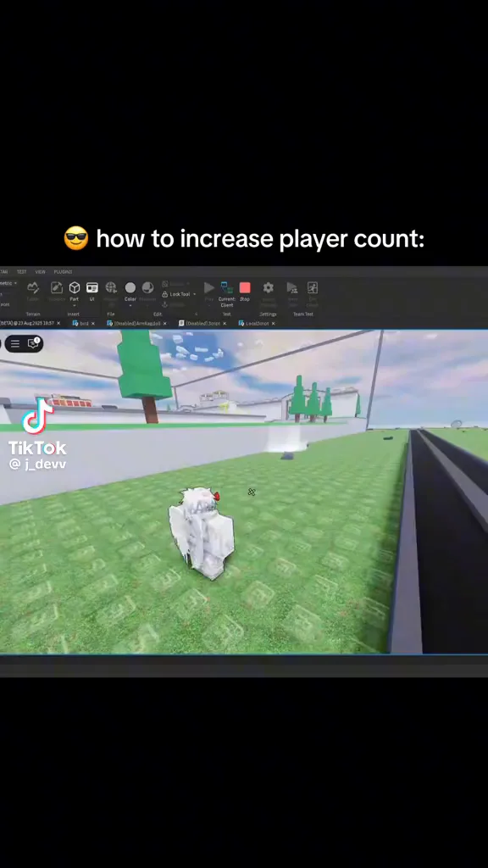
Task: Click the Team Test start icon
Action: [x=292, y=287]
